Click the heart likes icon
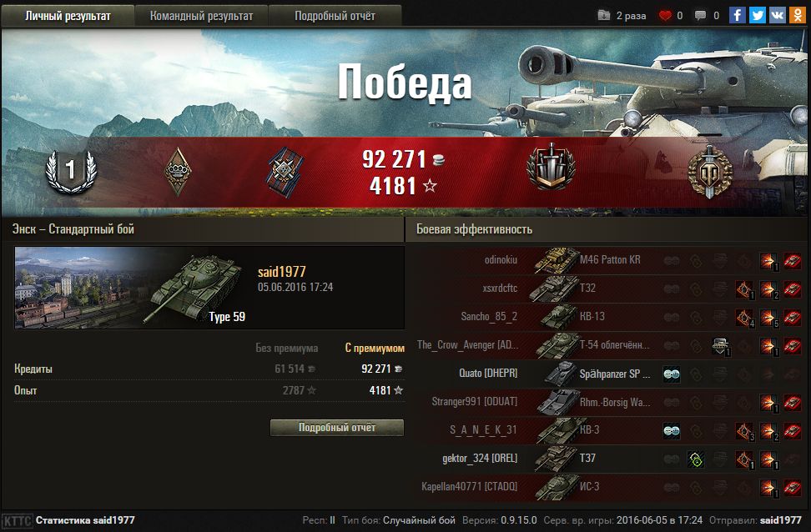This screenshot has height=532, width=811. [665, 16]
